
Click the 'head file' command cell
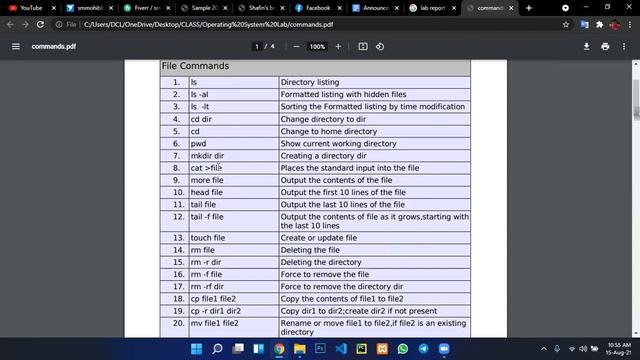point(233,192)
